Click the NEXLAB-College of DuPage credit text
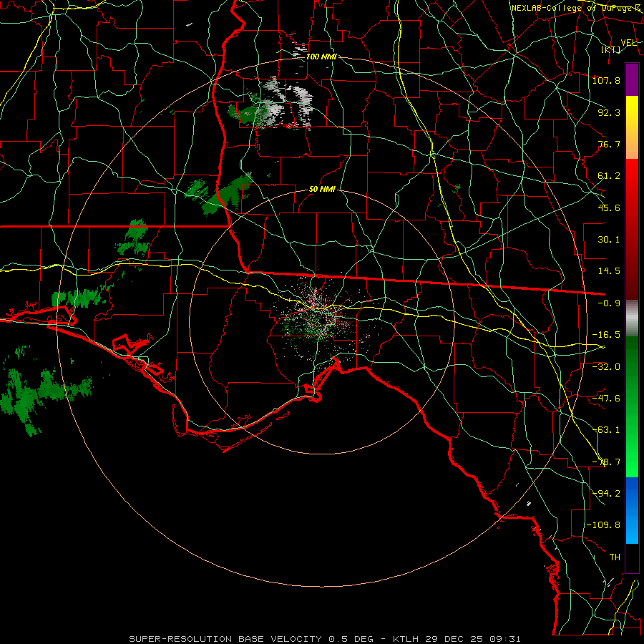 [x=576, y=8]
